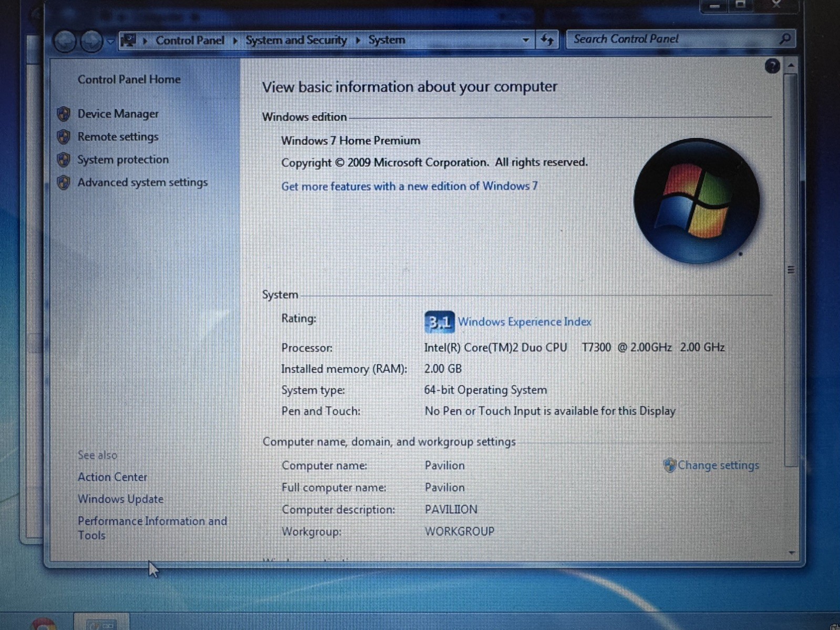The height and width of the screenshot is (630, 840).
Task: Click the 64-bit Operating System value
Action: coord(485,390)
